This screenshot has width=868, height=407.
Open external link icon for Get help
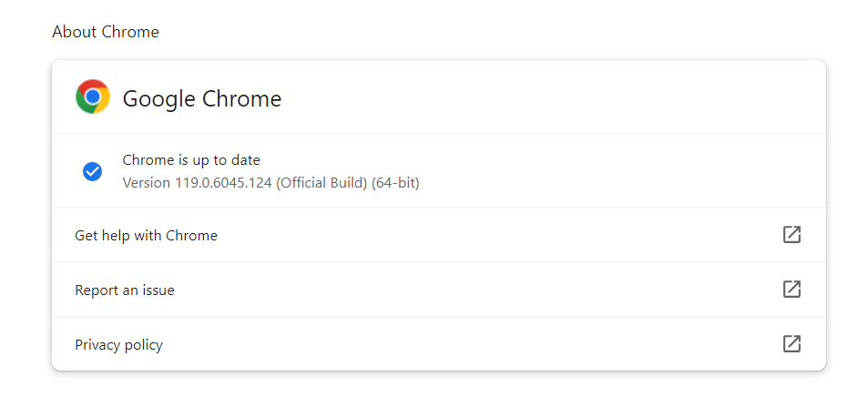pyautogui.click(x=791, y=235)
